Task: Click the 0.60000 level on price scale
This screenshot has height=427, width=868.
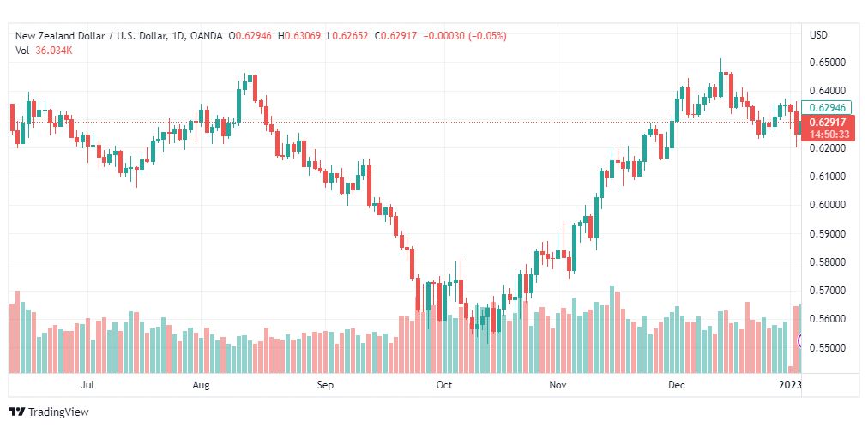Action: click(x=827, y=205)
